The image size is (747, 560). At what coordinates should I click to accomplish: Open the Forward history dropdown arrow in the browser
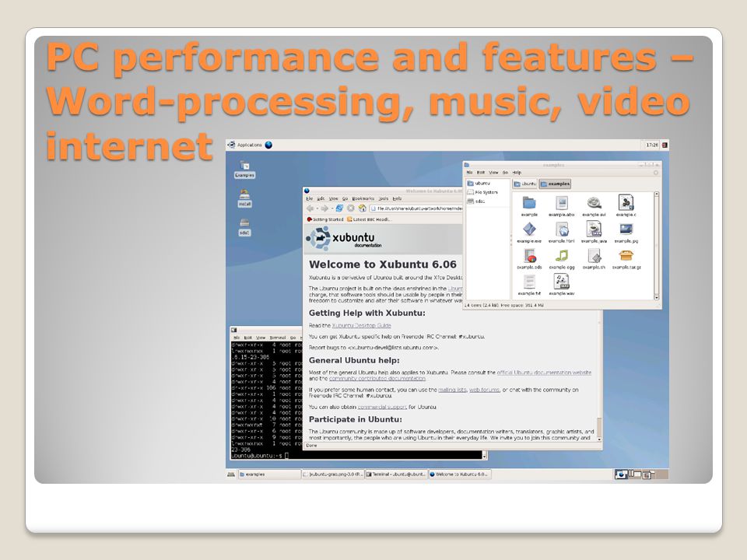click(331, 208)
